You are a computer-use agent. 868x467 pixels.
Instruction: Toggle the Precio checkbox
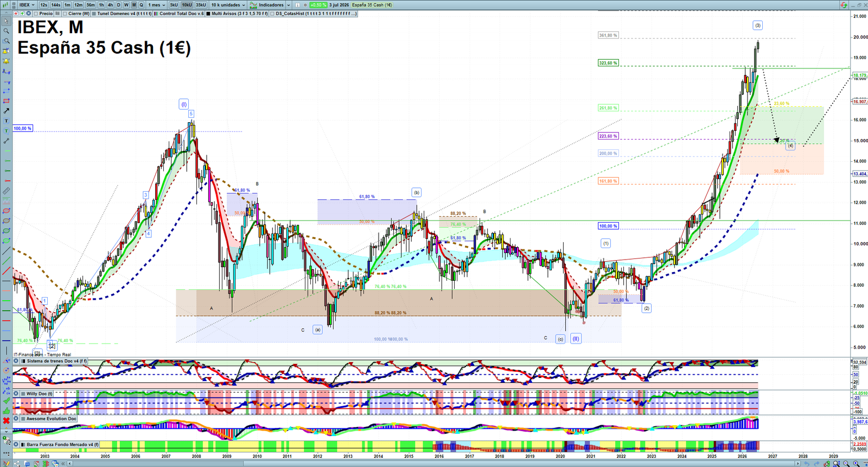tap(36, 14)
